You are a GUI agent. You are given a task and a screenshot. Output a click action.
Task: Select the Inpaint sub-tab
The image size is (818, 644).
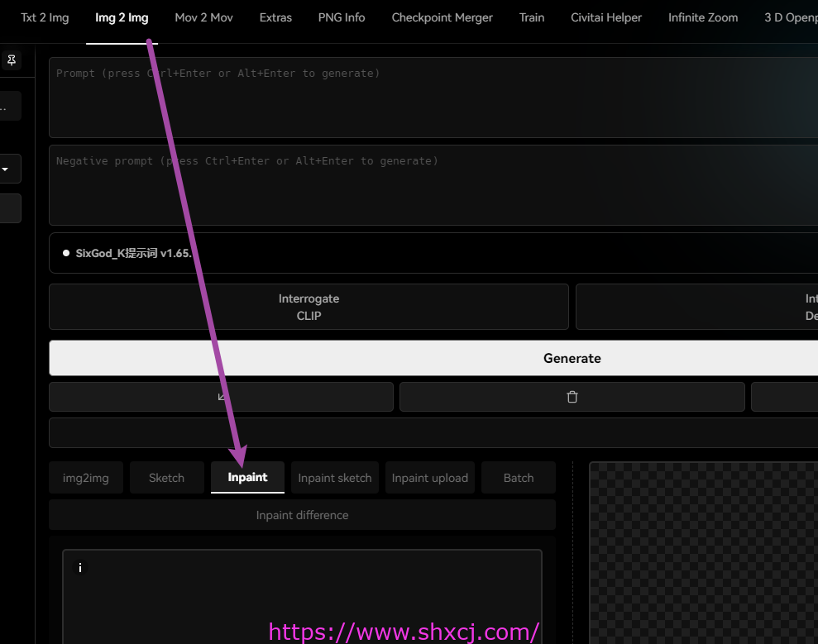tap(247, 477)
